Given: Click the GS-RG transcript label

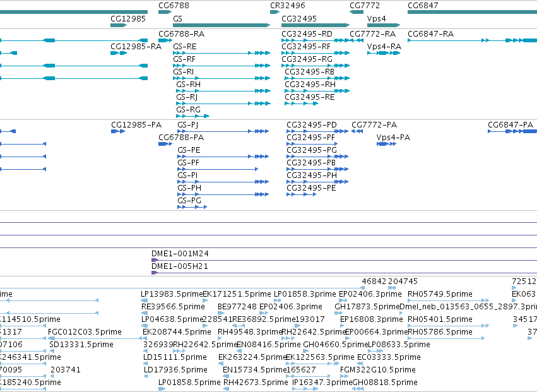Looking at the screenshot, I should pos(189,110).
